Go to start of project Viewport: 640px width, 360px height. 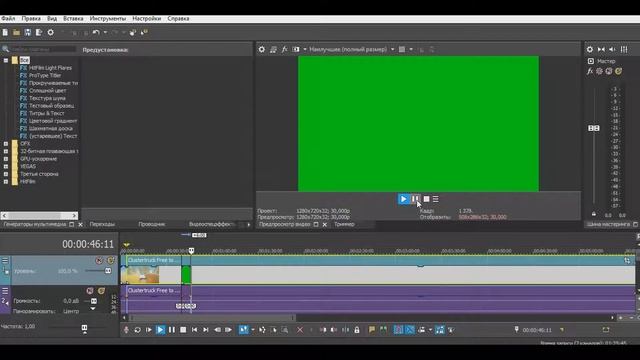(195, 330)
